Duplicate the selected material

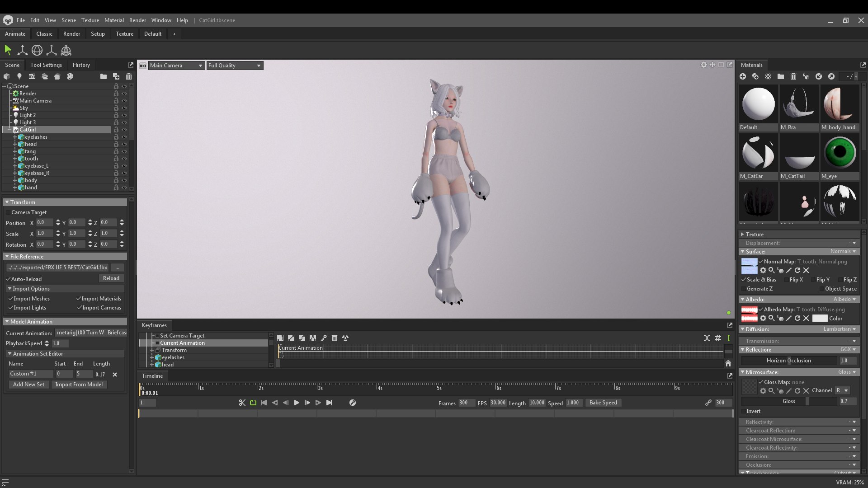755,76
